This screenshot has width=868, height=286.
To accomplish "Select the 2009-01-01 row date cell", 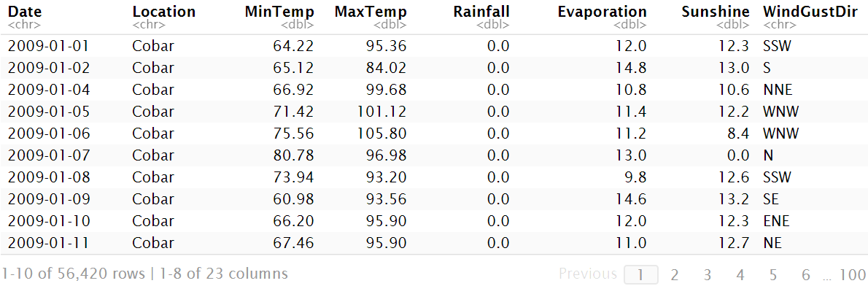I will 48,46.
